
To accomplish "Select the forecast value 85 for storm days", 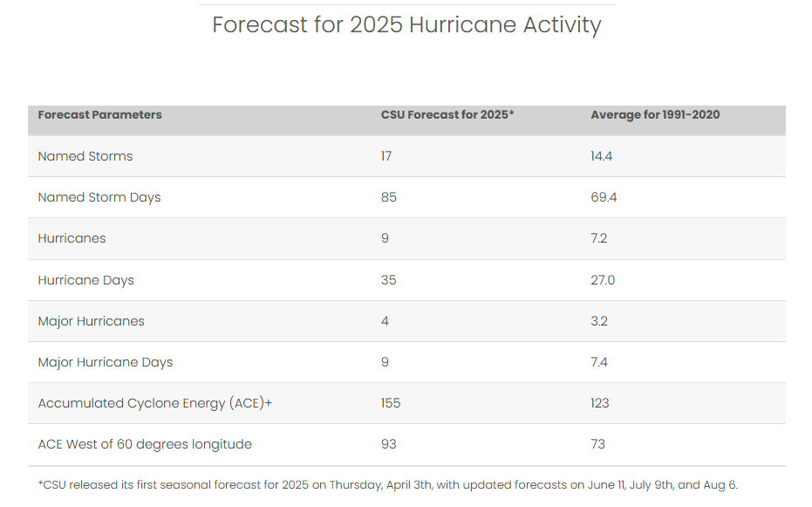I will 389,197.
